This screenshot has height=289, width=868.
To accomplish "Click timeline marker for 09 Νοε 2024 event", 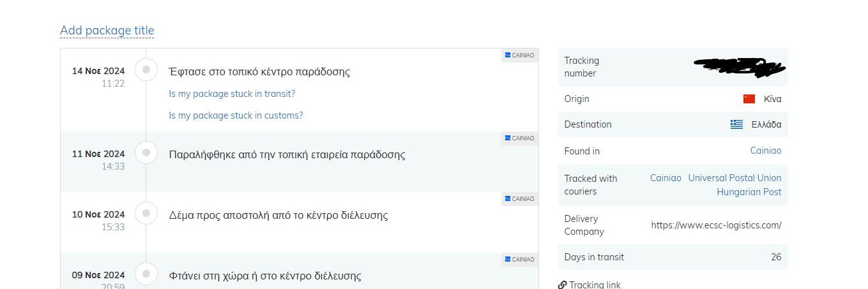I will tap(146, 274).
